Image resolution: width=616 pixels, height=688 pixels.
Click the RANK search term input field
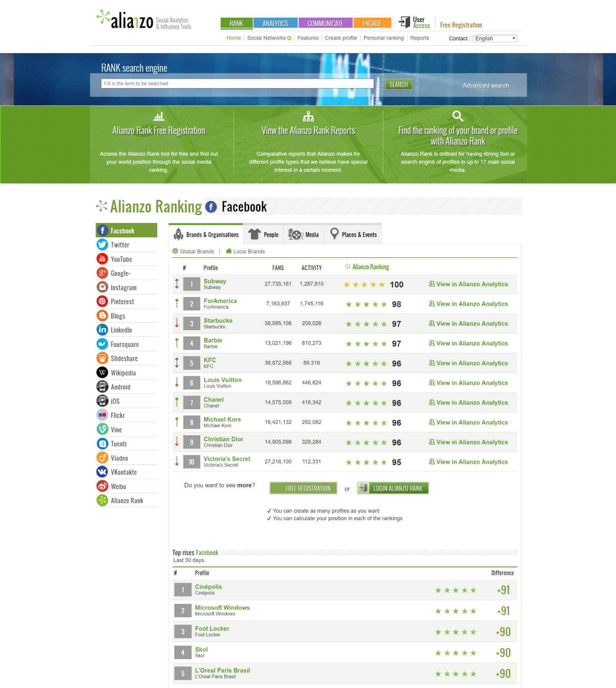(237, 84)
